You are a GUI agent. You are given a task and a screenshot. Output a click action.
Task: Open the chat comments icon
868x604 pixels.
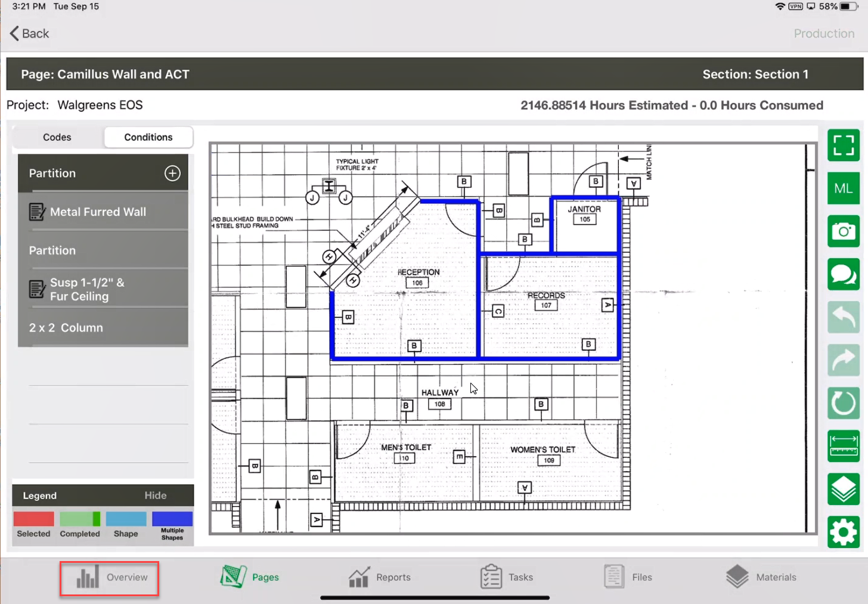point(843,274)
